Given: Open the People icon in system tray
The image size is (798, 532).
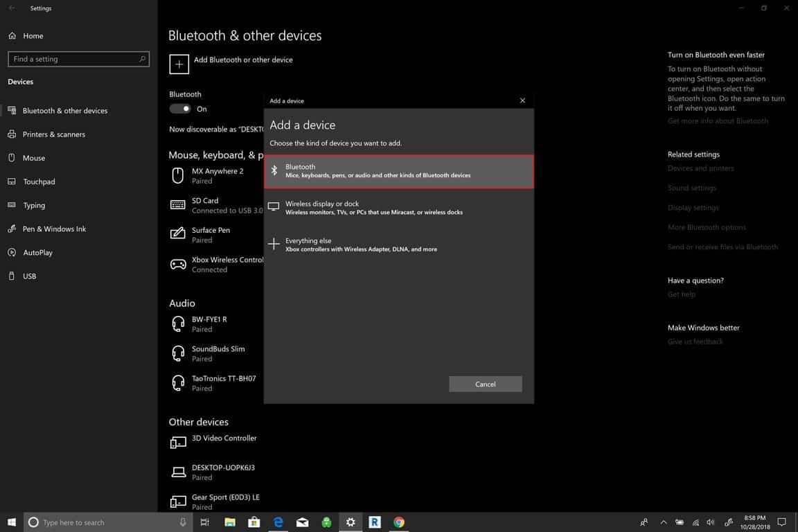Looking at the screenshot, I should [644, 522].
